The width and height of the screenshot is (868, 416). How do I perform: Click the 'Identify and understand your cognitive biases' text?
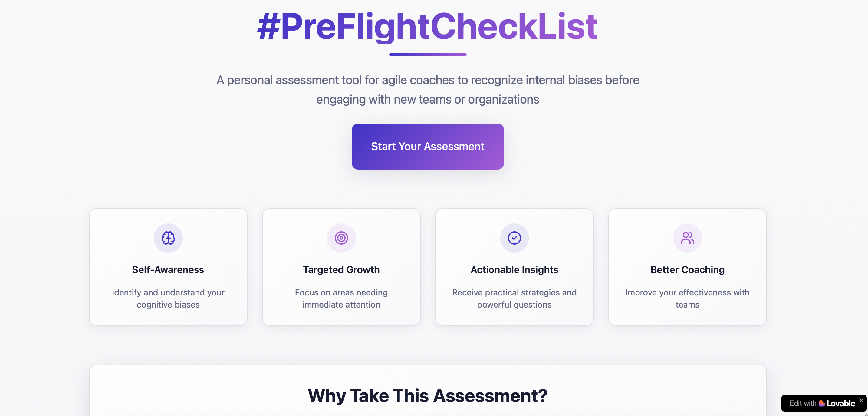(x=168, y=298)
